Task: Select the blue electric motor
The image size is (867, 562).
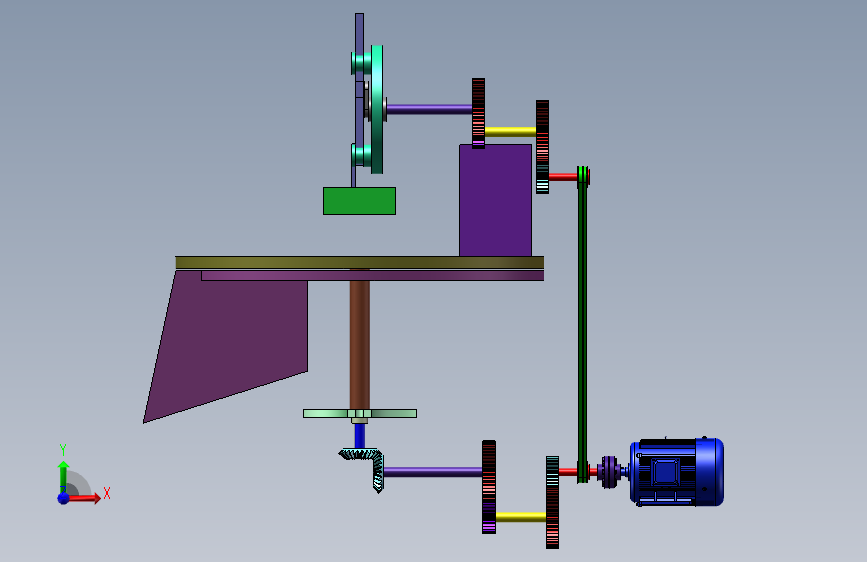Action: [677, 471]
